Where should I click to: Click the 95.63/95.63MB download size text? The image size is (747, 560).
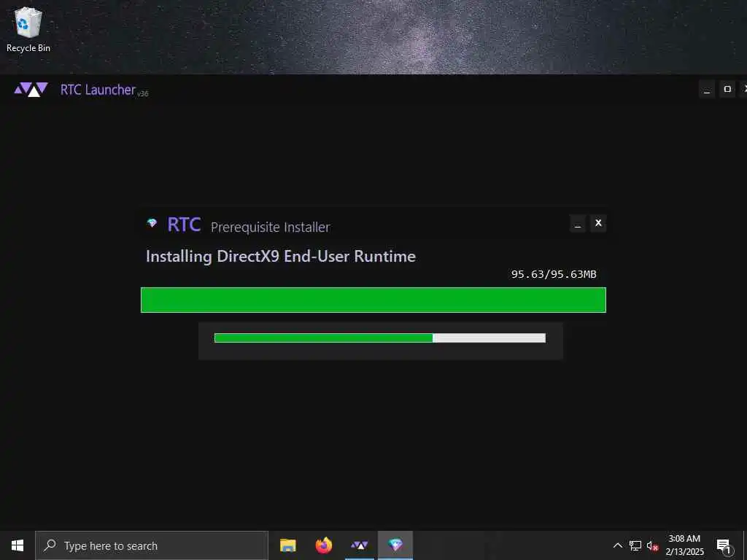(554, 274)
